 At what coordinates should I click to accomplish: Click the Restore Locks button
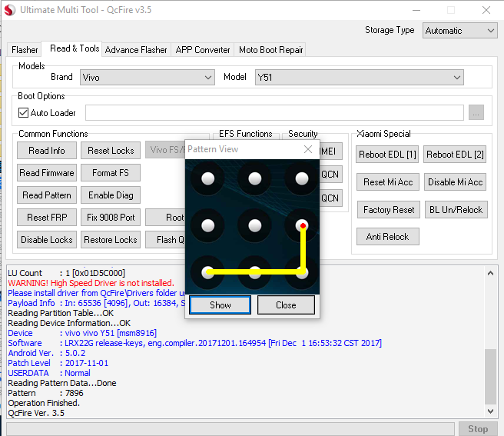point(111,240)
